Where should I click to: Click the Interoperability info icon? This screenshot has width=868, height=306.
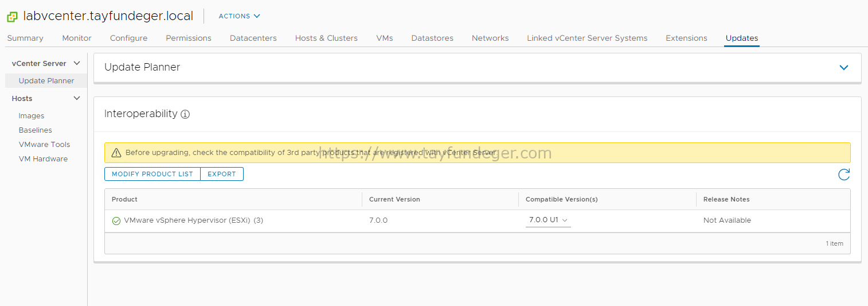[x=185, y=114]
